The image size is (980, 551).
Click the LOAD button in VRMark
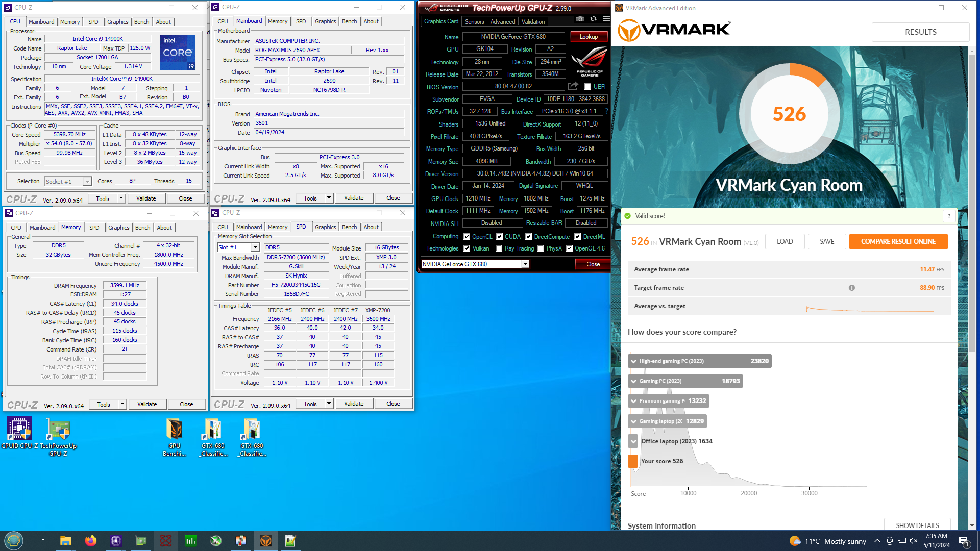pos(785,241)
